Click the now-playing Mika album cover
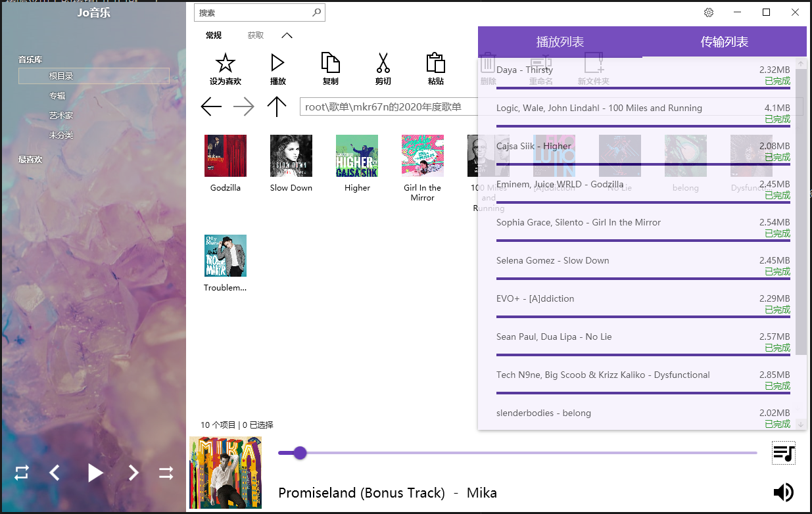 coord(226,473)
